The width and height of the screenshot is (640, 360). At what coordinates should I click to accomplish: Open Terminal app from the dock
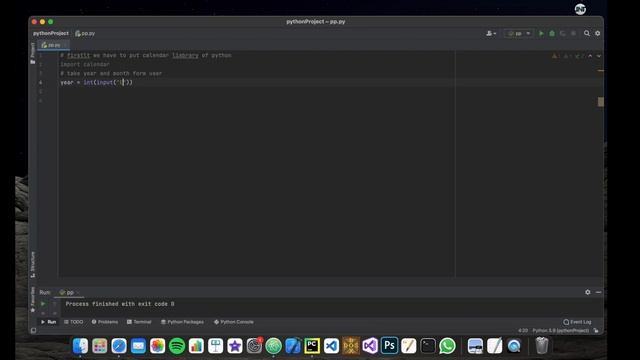[x=428, y=346]
